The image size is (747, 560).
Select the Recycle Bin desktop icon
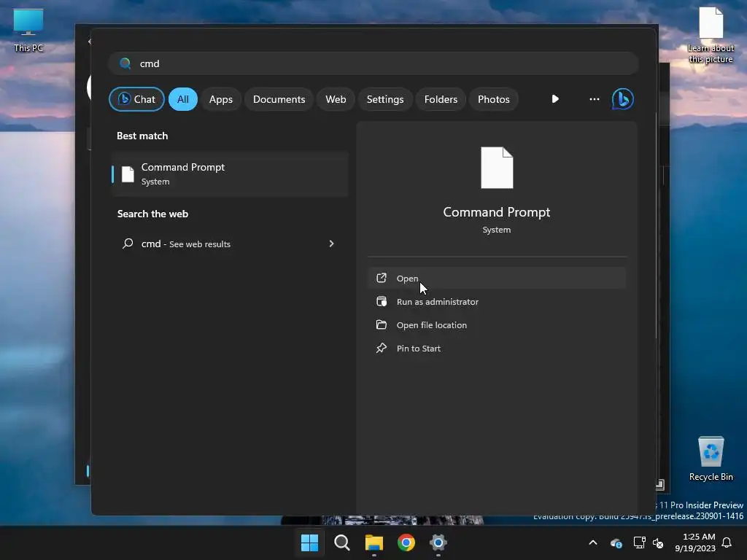click(x=711, y=459)
